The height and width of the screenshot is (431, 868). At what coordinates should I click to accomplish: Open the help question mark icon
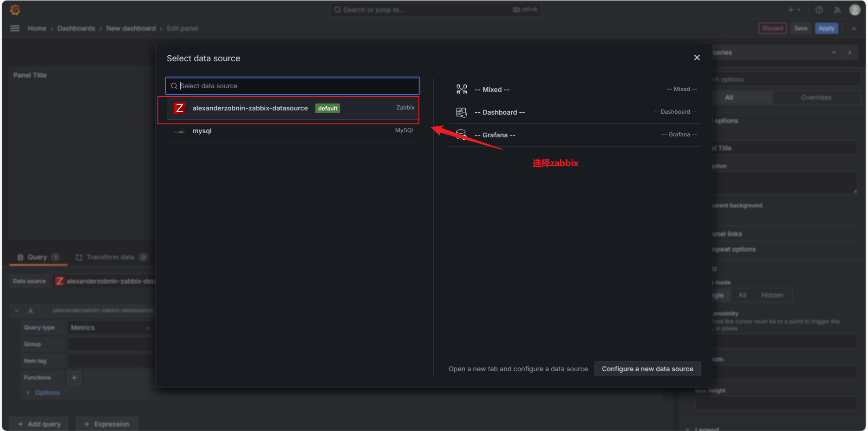click(819, 10)
